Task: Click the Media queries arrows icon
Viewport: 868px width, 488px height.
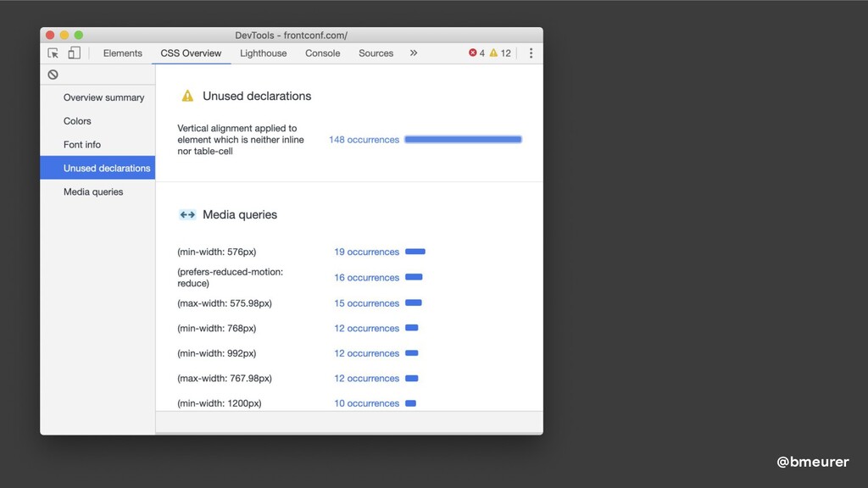Action: tap(187, 214)
